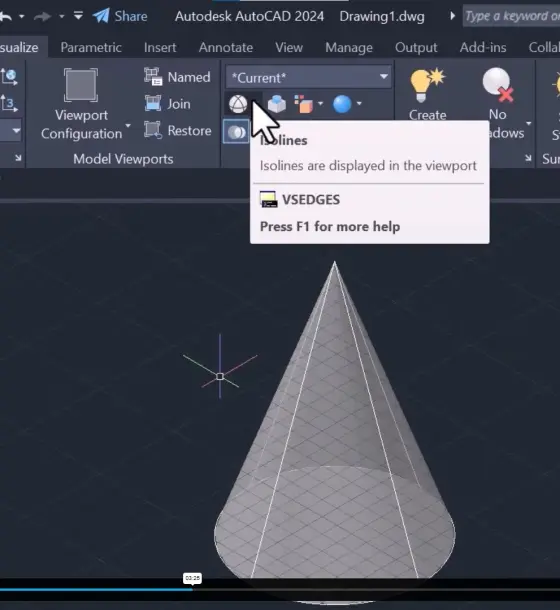Expand the colored cube icon dropdown arrow
This screenshot has height=610, width=560.
pyautogui.click(x=320, y=103)
